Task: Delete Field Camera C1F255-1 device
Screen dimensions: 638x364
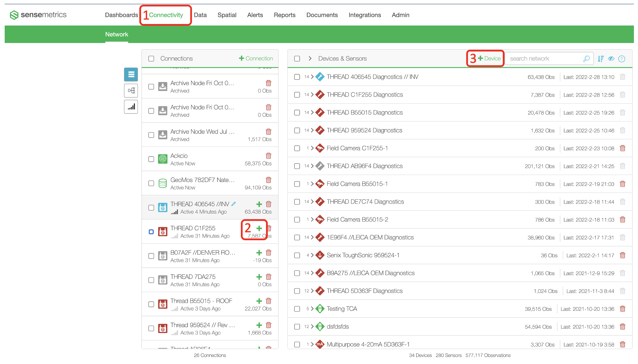Action: tap(622, 148)
